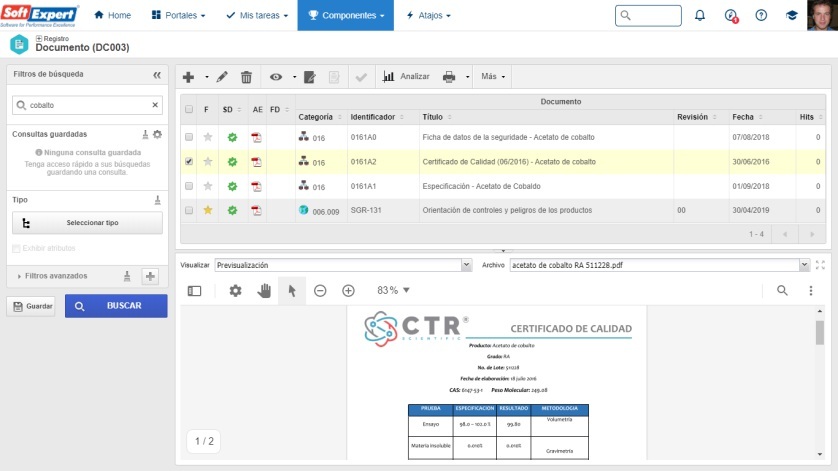The height and width of the screenshot is (471, 838).
Task: Toggle the PDF sidebar panel icon
Action: pos(194,290)
